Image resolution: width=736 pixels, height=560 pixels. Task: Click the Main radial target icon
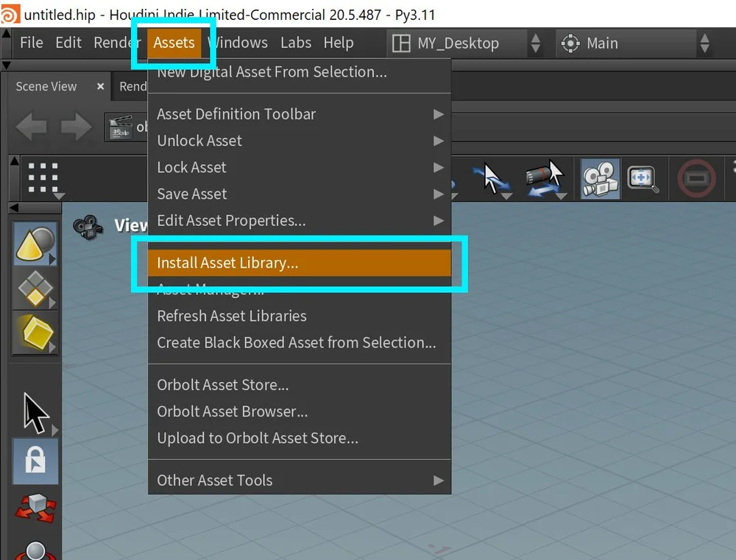pos(570,43)
